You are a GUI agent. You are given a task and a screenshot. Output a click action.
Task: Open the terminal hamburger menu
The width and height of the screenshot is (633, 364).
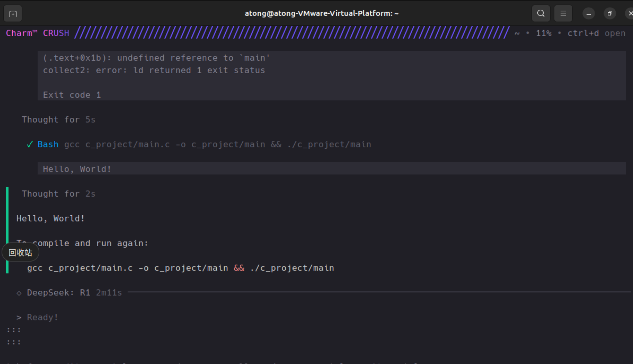pos(563,14)
